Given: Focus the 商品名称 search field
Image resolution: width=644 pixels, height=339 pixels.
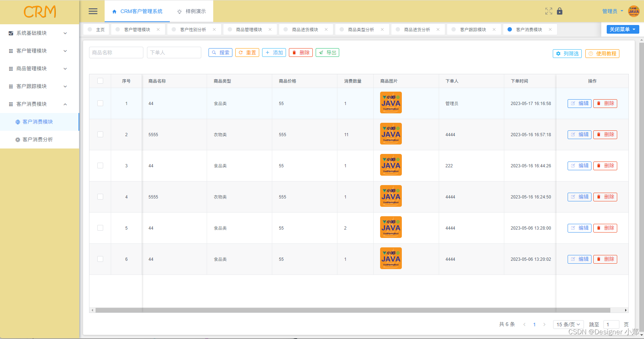Looking at the screenshot, I should (116, 53).
